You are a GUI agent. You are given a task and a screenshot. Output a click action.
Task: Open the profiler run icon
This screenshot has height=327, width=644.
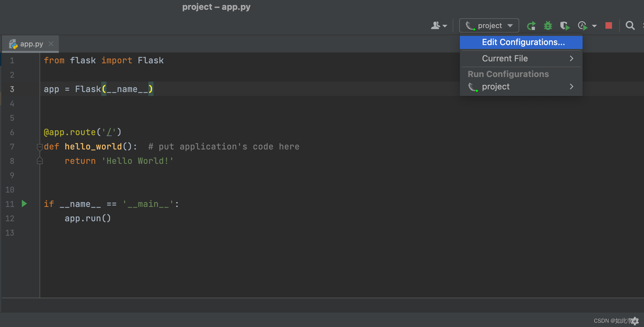583,25
